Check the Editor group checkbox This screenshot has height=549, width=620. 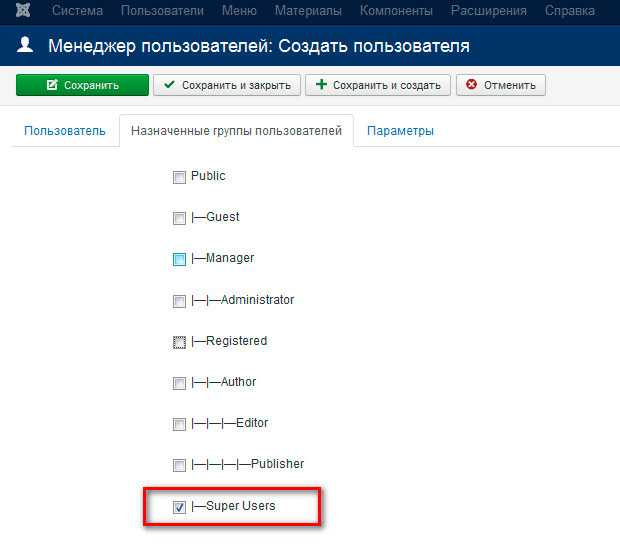pyautogui.click(x=179, y=424)
